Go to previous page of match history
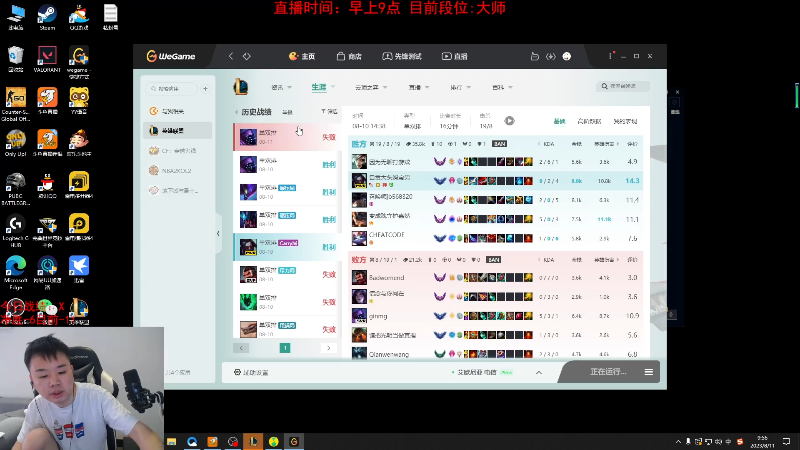Image resolution: width=800 pixels, height=450 pixels. click(241, 348)
